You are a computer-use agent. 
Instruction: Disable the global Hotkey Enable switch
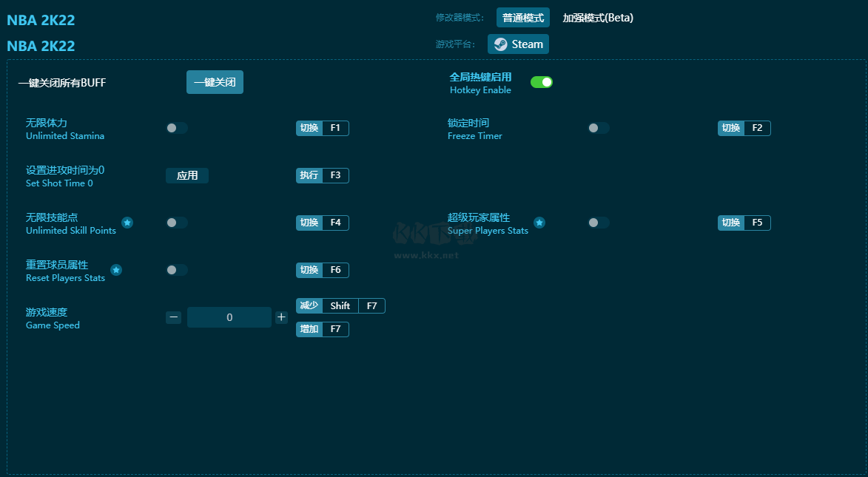coord(542,82)
